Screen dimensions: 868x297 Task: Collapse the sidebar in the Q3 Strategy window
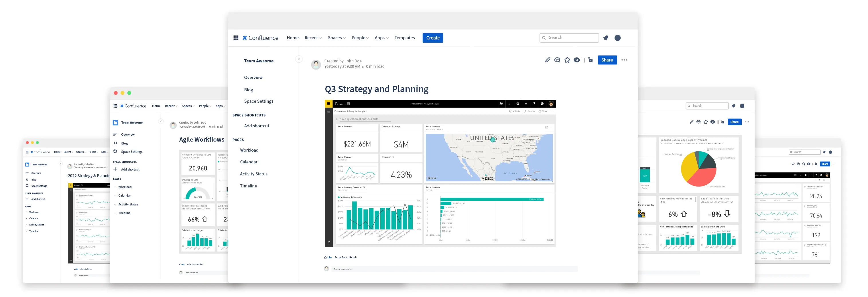pos(299,59)
